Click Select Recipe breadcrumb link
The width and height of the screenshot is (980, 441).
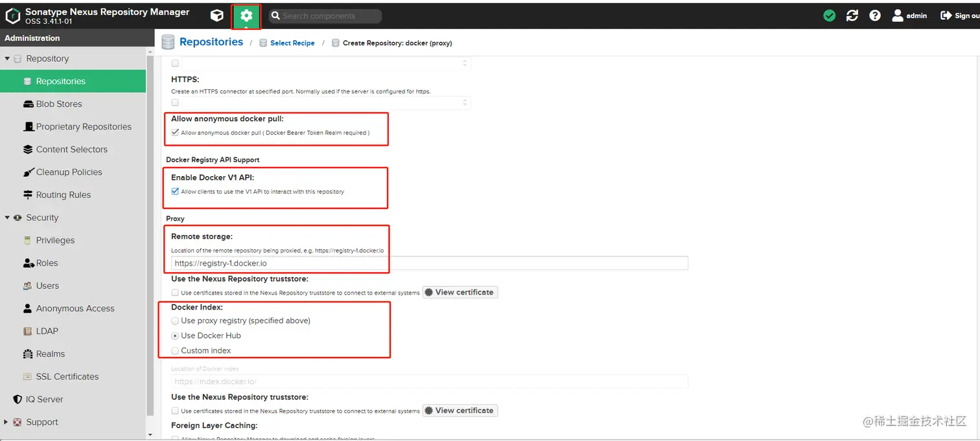click(x=292, y=43)
